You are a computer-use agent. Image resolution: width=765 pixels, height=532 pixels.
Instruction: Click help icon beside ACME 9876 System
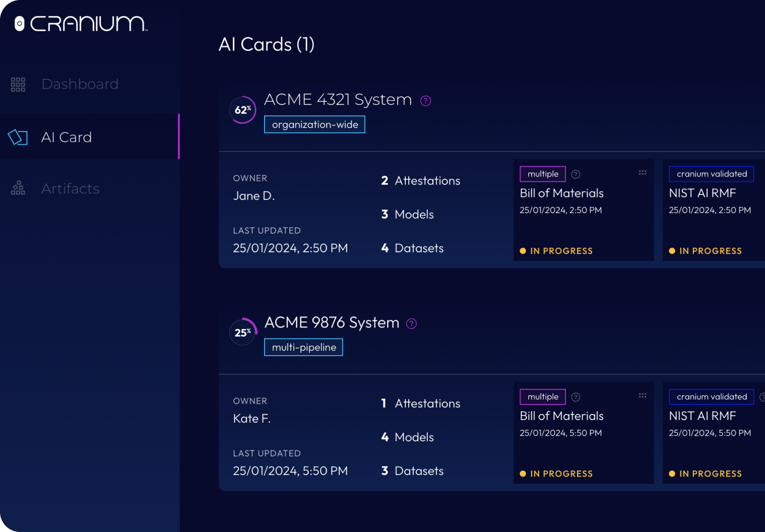[x=412, y=323]
